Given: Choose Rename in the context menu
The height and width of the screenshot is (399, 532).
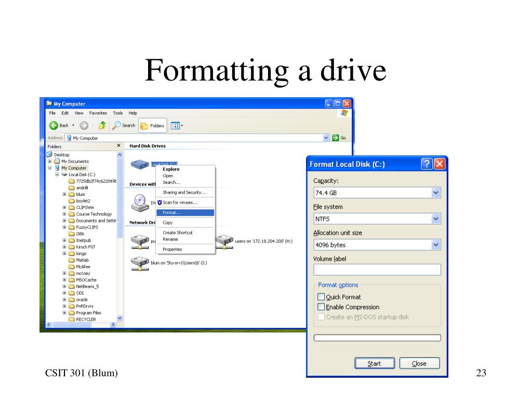Looking at the screenshot, I should click(185, 239).
